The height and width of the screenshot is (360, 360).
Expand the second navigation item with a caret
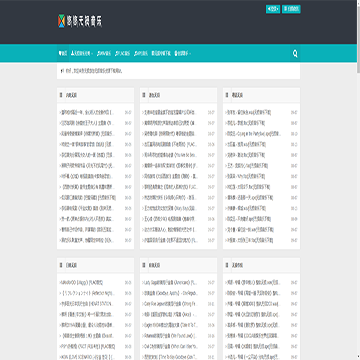[x=82, y=53]
